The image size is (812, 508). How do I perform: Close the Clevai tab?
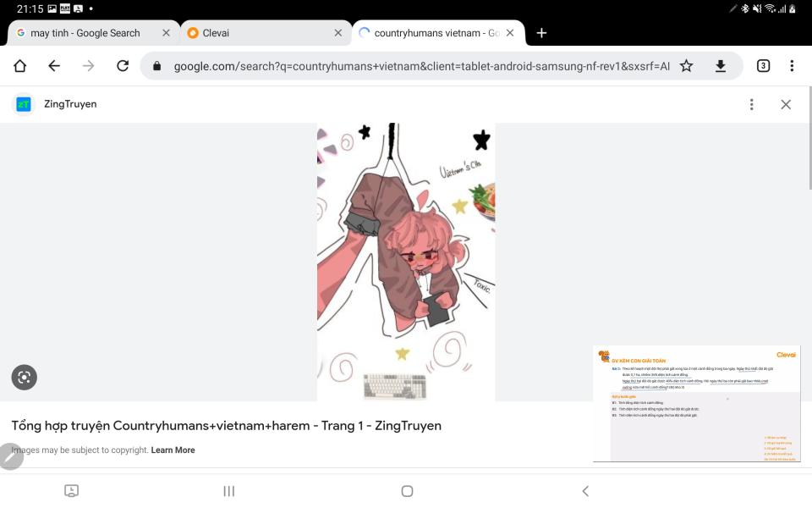338,33
